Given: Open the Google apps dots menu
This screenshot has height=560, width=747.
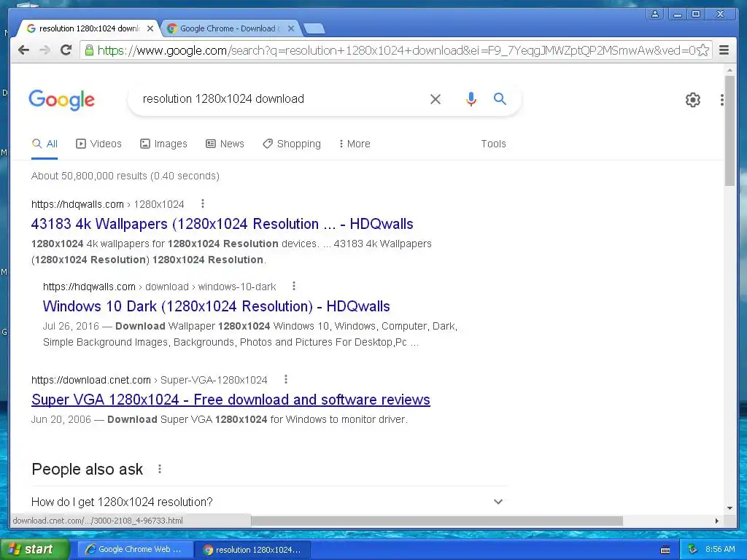Looking at the screenshot, I should [x=721, y=100].
